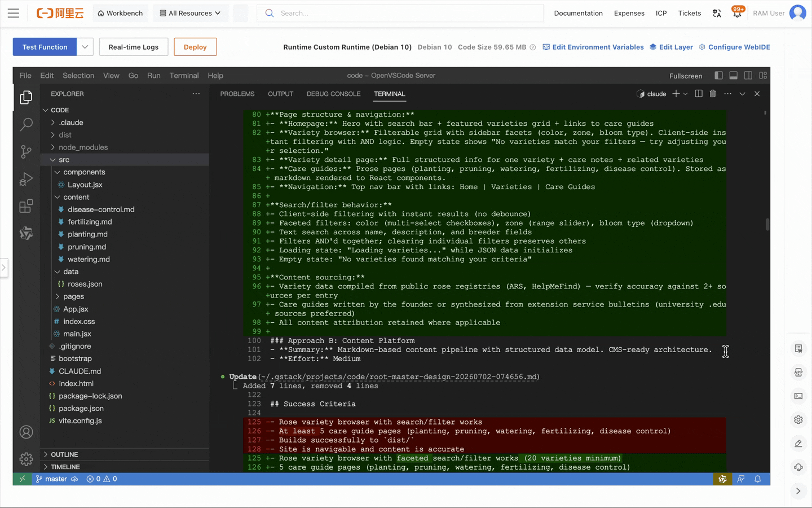Click the errors and warnings count in status bar
812x508 pixels.
click(102, 479)
